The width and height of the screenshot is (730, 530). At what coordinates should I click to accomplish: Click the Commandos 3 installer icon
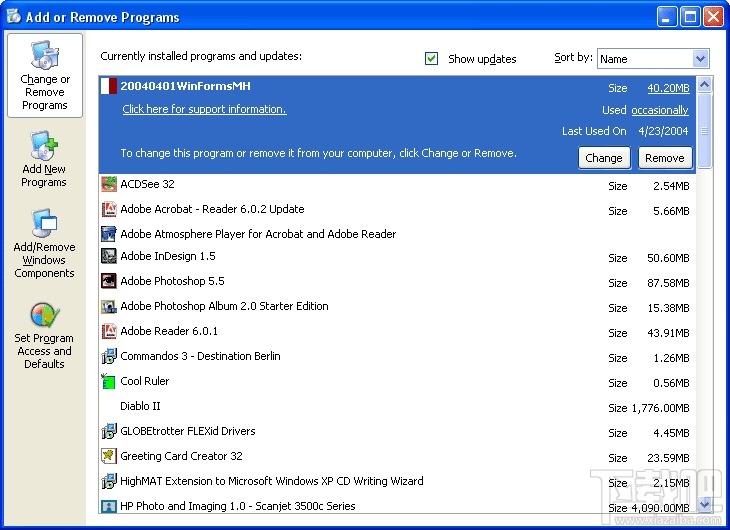pos(109,357)
